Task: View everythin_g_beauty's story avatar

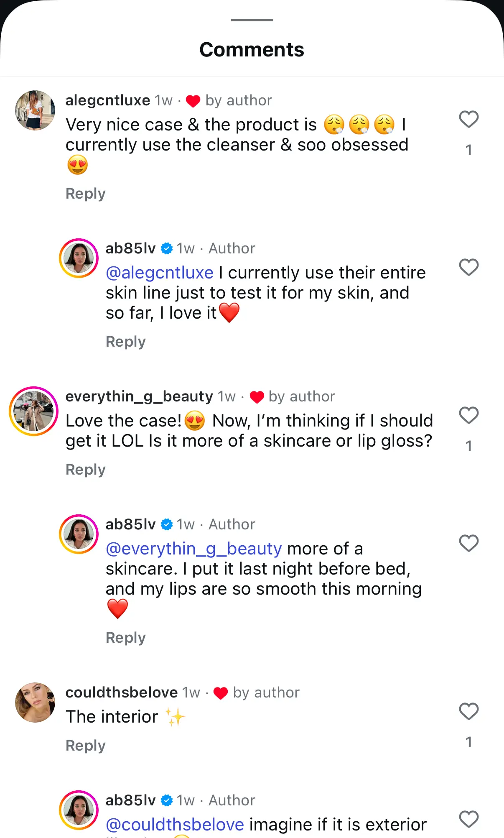Action: tap(33, 411)
